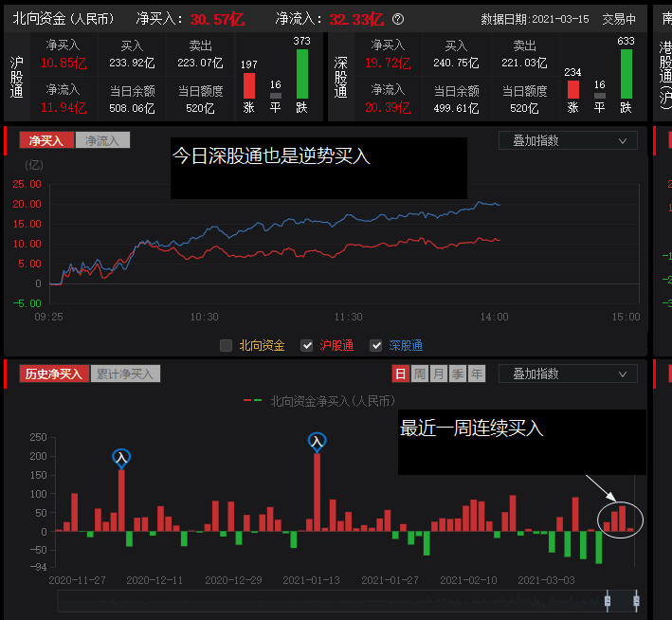This screenshot has width=672, height=620.
Task: Click the 沪股通 净流入 value 11.94亿
Action: pos(64,108)
